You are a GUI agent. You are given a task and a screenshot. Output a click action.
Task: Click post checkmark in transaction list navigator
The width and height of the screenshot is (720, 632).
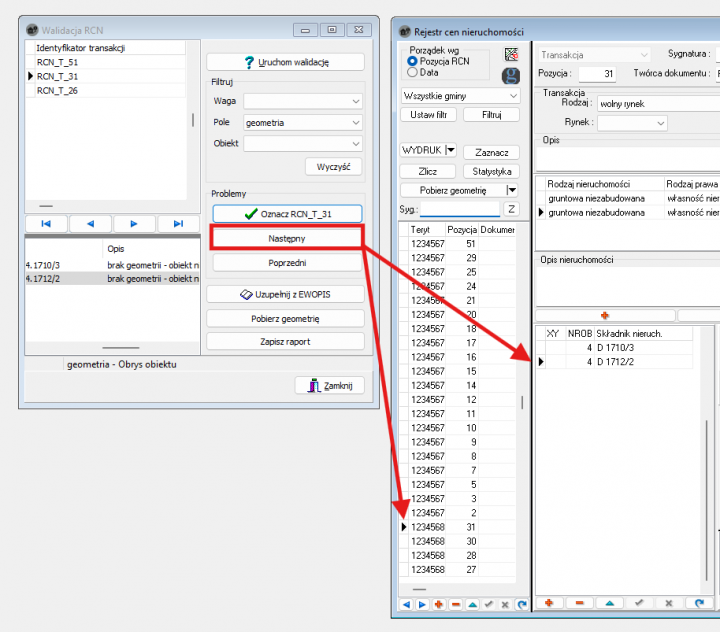[489, 604]
